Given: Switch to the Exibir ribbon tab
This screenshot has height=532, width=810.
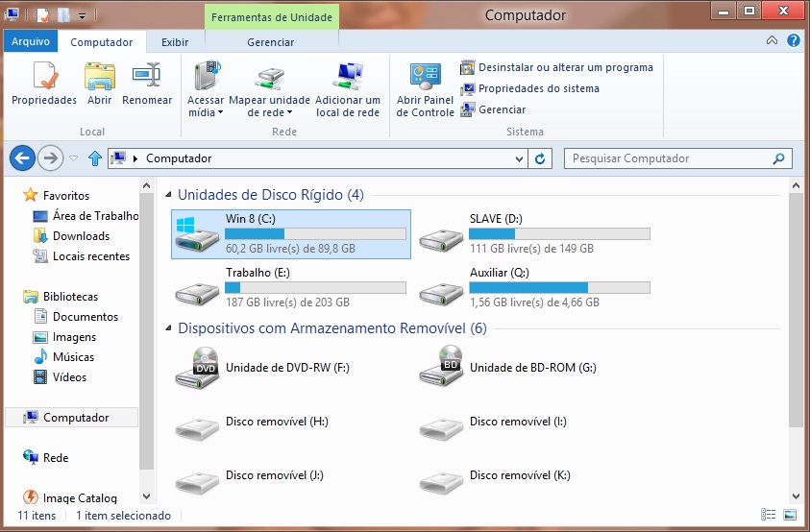Looking at the screenshot, I should [175, 42].
